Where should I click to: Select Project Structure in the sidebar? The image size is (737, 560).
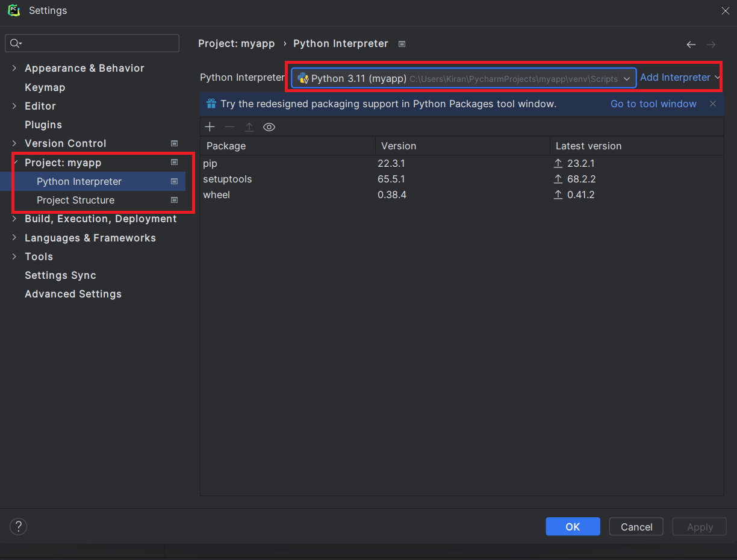[x=75, y=200]
